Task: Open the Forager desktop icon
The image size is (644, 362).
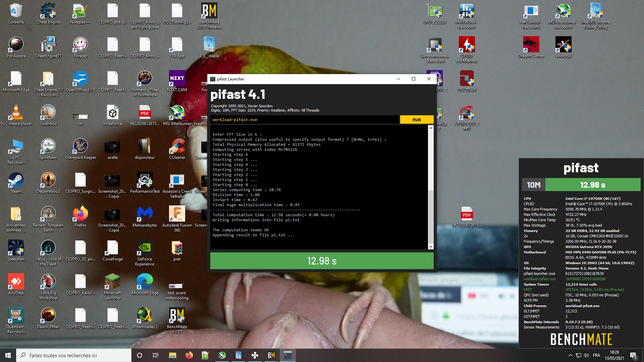Action: [x=80, y=48]
